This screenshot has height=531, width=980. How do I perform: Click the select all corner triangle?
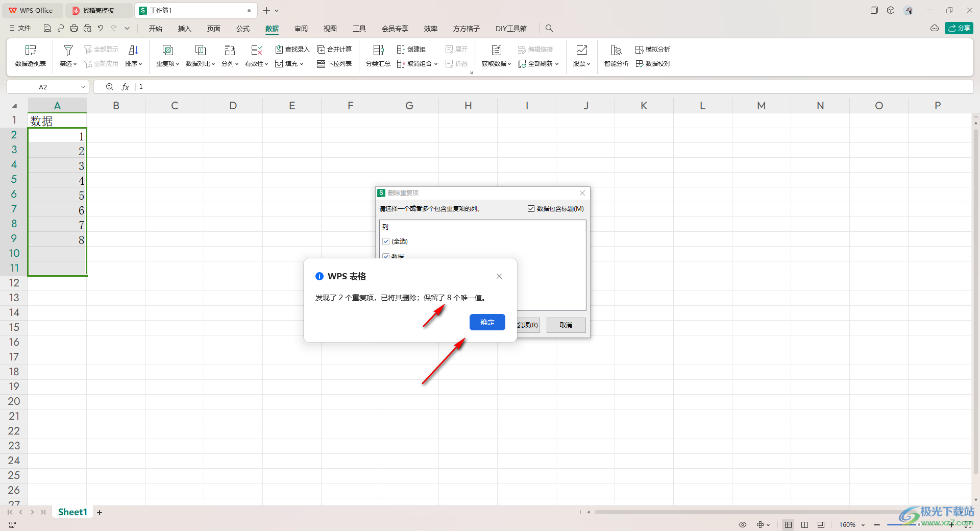14,106
